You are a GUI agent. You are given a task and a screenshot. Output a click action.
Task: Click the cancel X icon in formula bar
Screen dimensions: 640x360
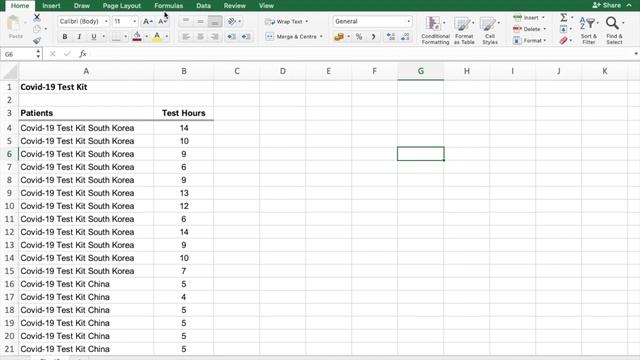[x=52, y=54]
